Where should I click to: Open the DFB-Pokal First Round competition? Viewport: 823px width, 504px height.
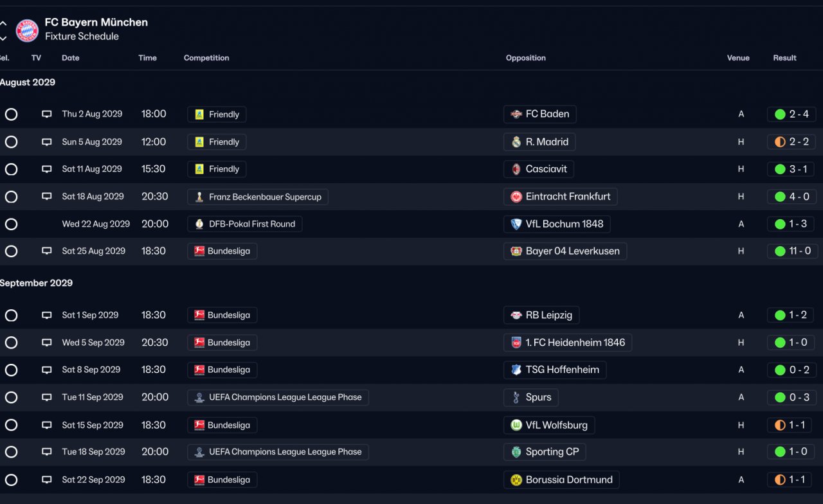click(245, 224)
